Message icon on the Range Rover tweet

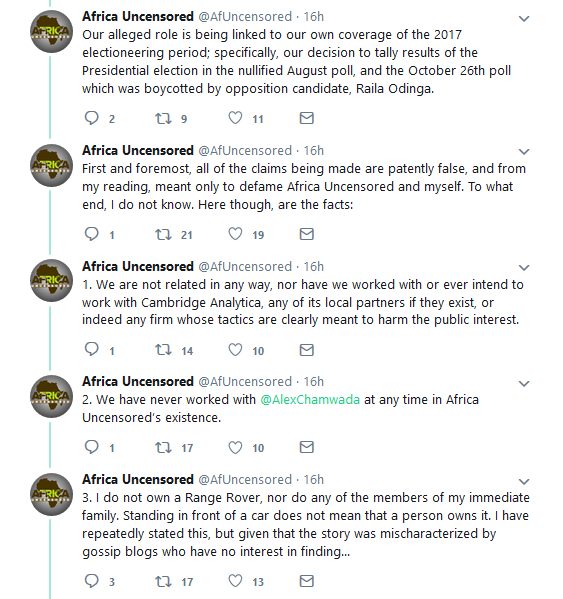[306, 581]
